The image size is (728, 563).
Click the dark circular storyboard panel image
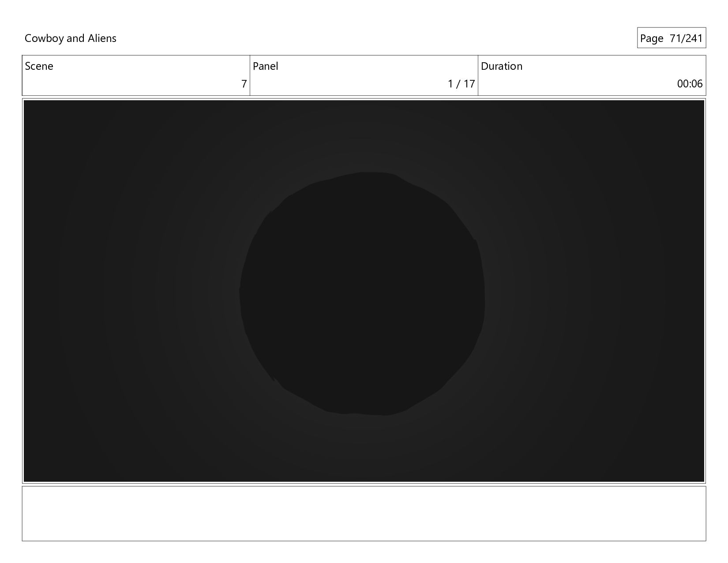point(364,291)
